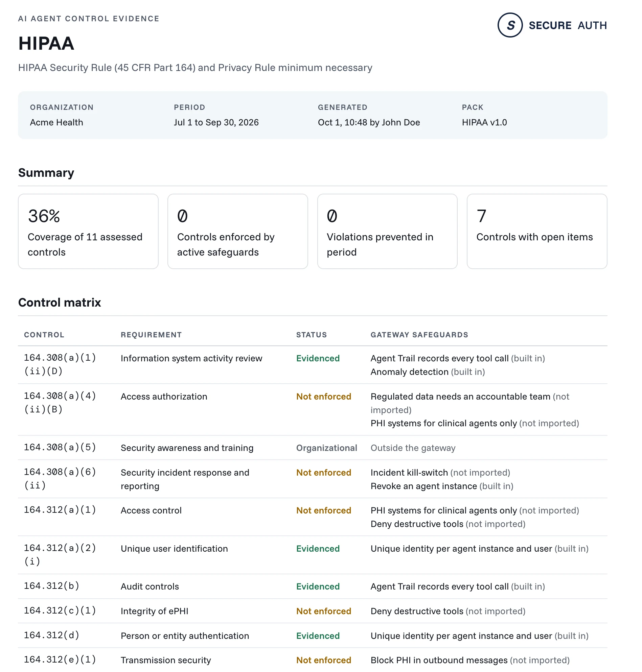The width and height of the screenshot is (642, 672).
Task: Click Anomaly detection (built in) safeguard
Action: point(428,372)
